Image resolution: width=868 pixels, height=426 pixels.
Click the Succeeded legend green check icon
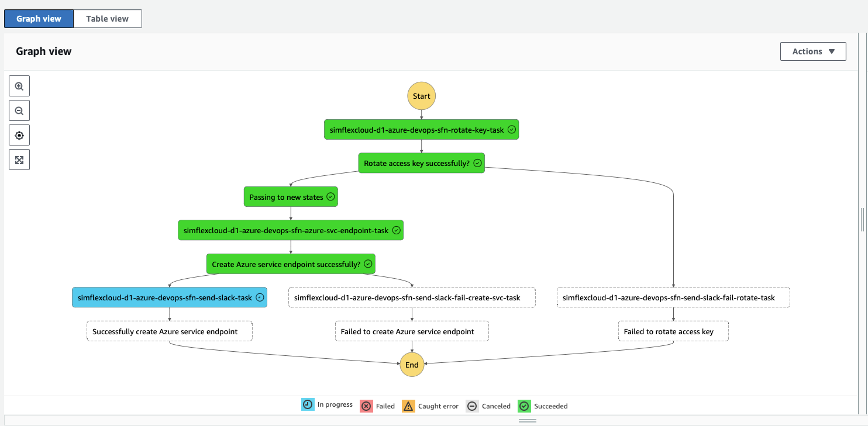click(525, 406)
